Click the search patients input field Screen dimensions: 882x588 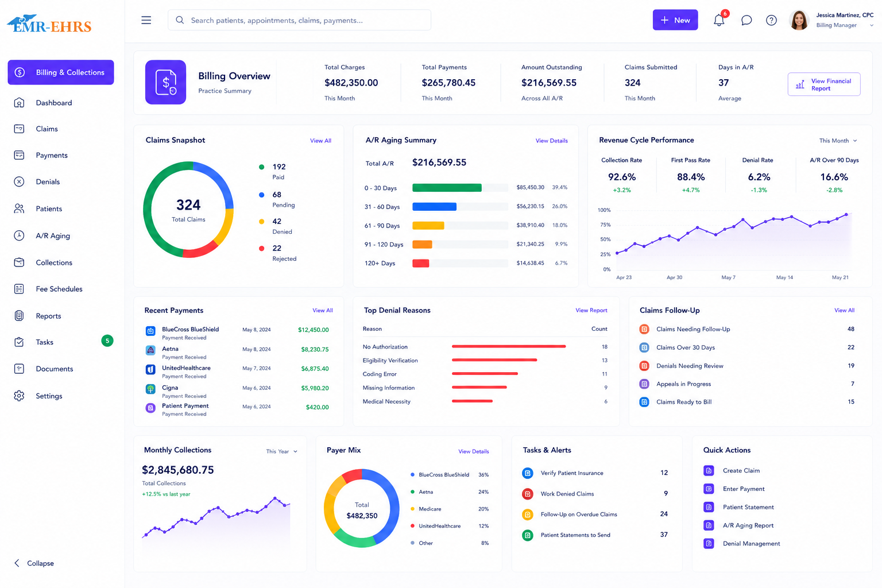point(299,20)
